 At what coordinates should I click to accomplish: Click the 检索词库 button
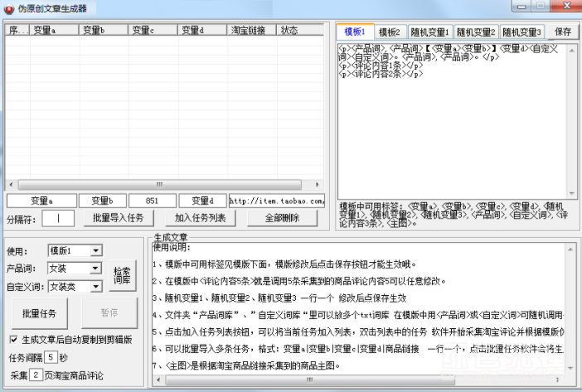coord(123,275)
